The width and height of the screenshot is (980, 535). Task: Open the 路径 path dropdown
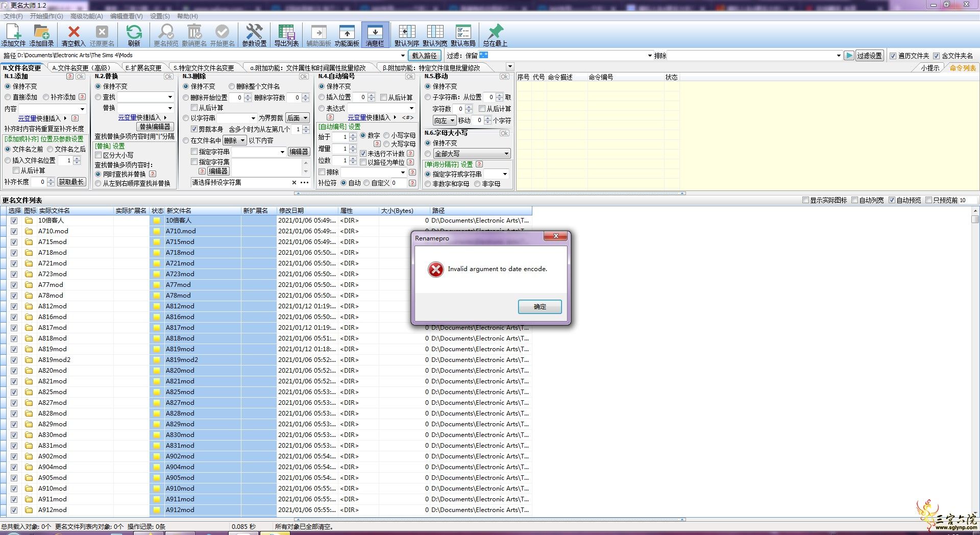coord(403,56)
